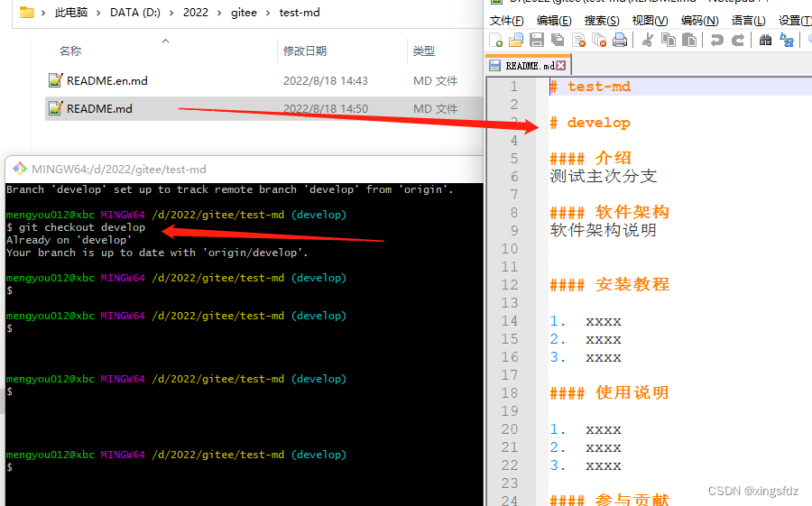Click the README.en.md file icon
The height and width of the screenshot is (506, 812).
click(x=55, y=80)
